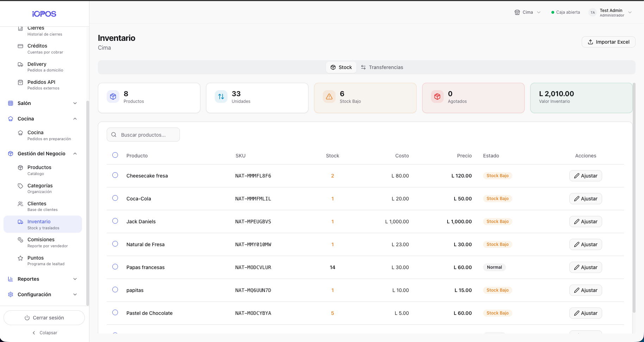
Task: Select the Jack Daniels row checkbox
Action: point(115,221)
